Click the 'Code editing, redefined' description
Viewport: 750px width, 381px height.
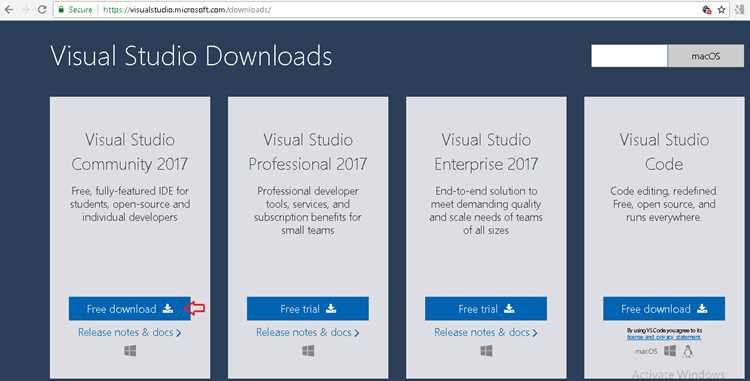(x=664, y=204)
